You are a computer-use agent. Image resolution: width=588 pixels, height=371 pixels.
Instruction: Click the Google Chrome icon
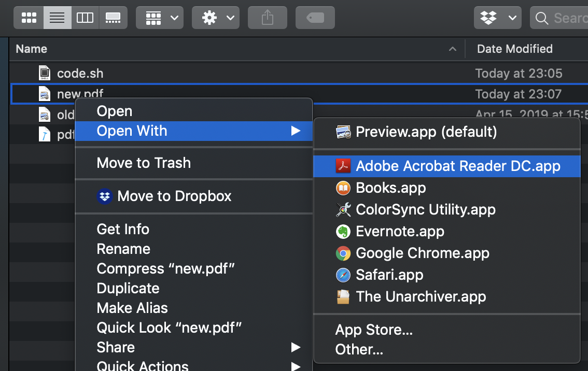(x=343, y=253)
